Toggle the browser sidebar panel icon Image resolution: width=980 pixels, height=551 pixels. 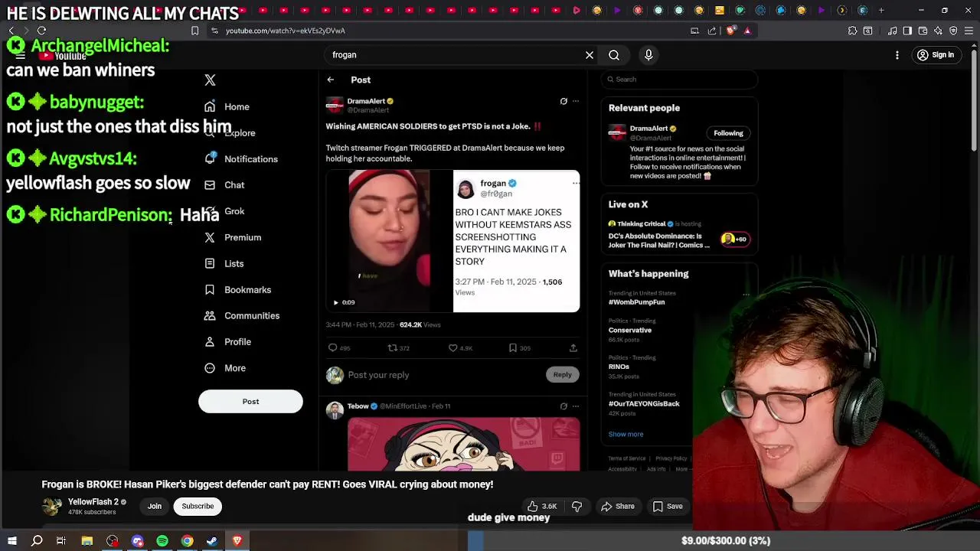(907, 31)
